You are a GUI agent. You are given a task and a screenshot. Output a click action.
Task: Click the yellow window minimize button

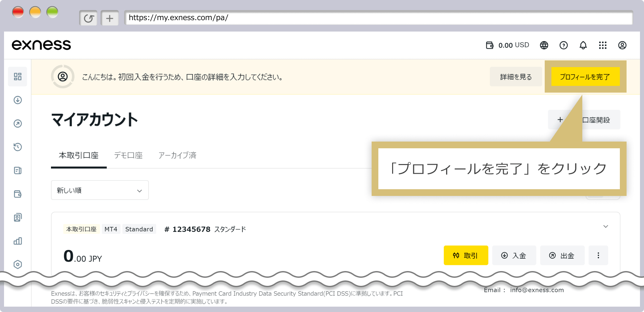35,12
